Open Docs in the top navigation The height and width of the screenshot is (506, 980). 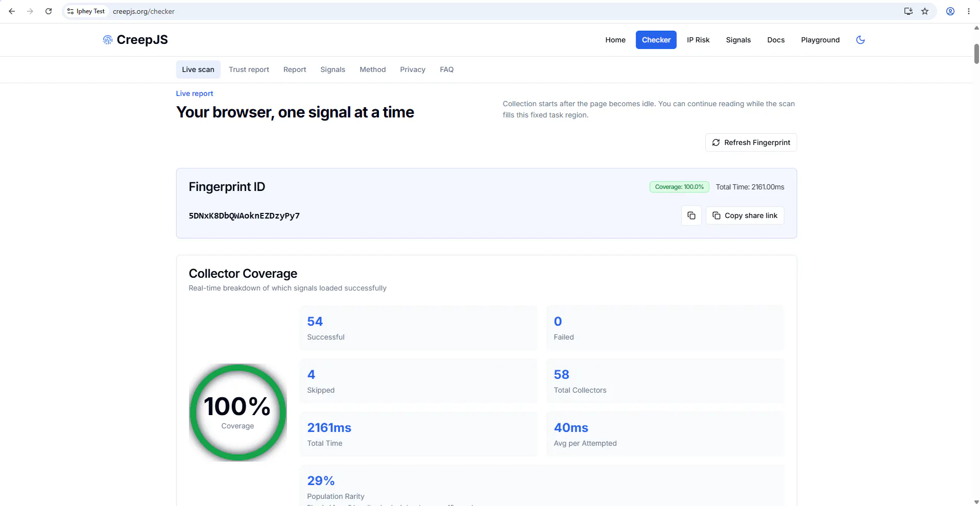pyautogui.click(x=776, y=40)
